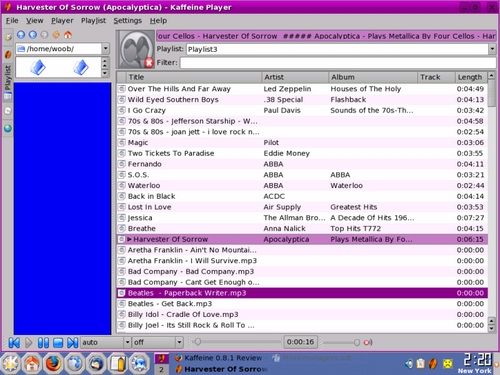Pause the playing song
Image resolution: width=500 pixels, height=375 pixels.
43,343
